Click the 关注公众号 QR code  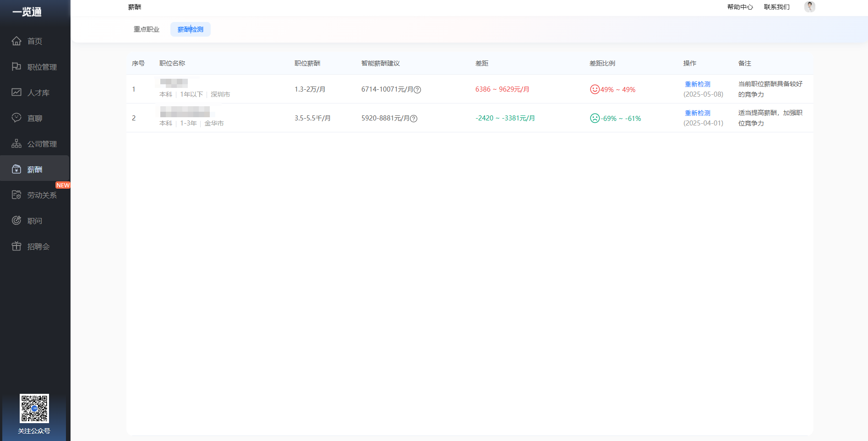[34, 408]
